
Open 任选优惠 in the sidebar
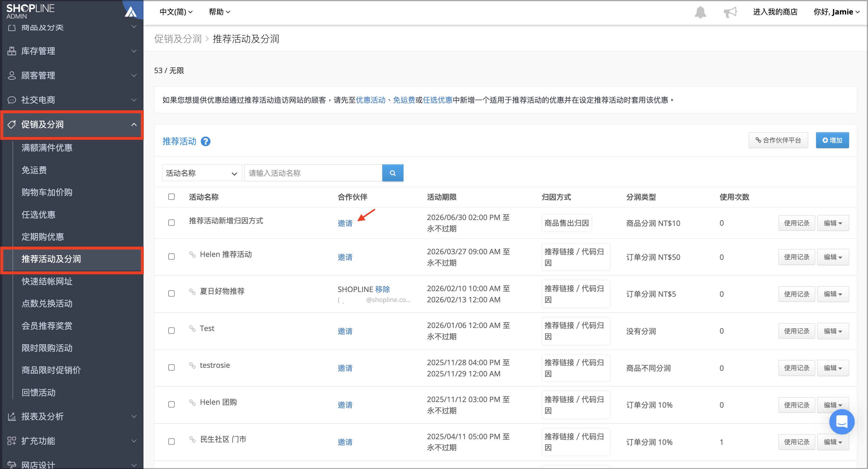pyautogui.click(x=38, y=214)
